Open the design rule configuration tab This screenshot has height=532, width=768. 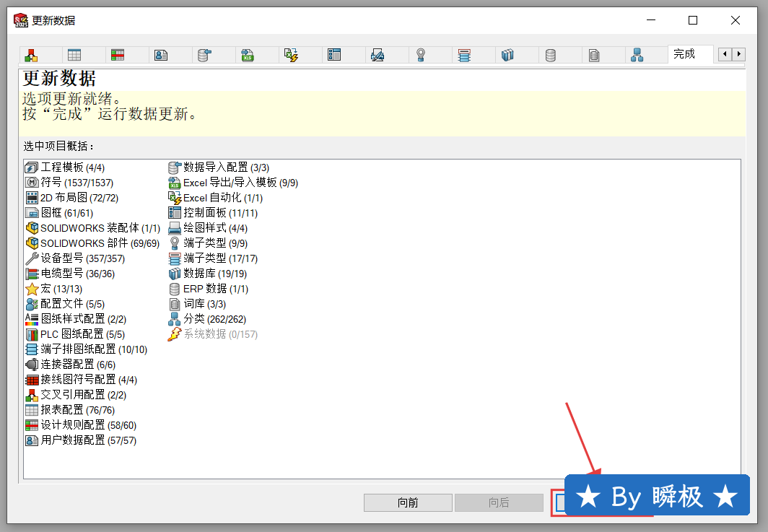pyautogui.click(x=118, y=55)
